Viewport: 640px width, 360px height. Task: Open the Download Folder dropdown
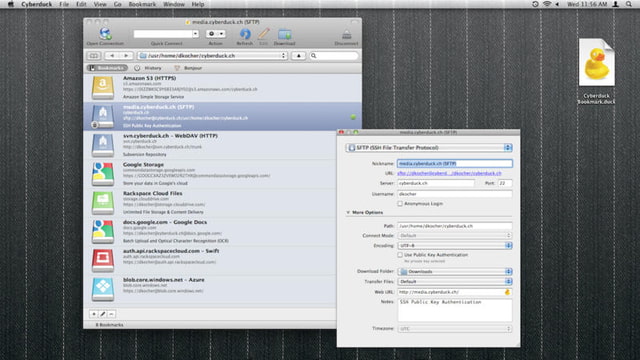click(x=455, y=271)
